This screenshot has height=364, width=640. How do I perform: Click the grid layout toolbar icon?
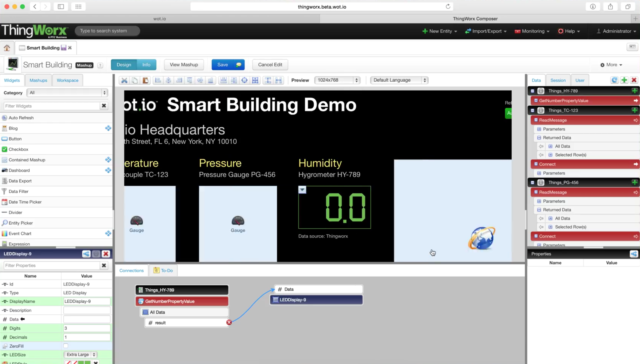pyautogui.click(x=255, y=80)
